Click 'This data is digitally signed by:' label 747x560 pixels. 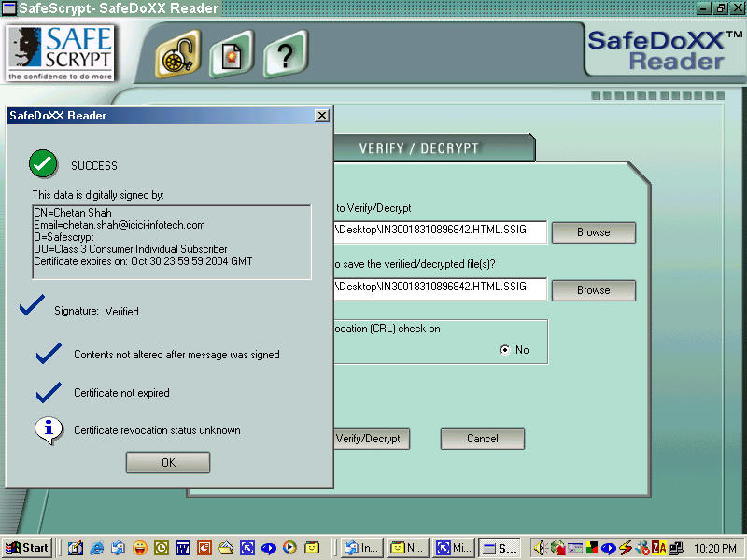98,195
